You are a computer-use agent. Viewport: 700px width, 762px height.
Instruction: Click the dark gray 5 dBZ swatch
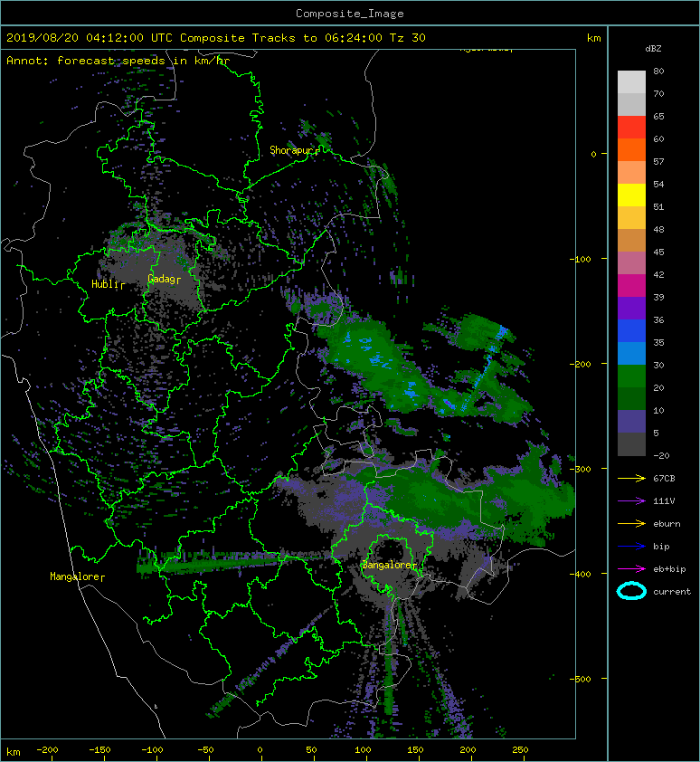click(631, 444)
